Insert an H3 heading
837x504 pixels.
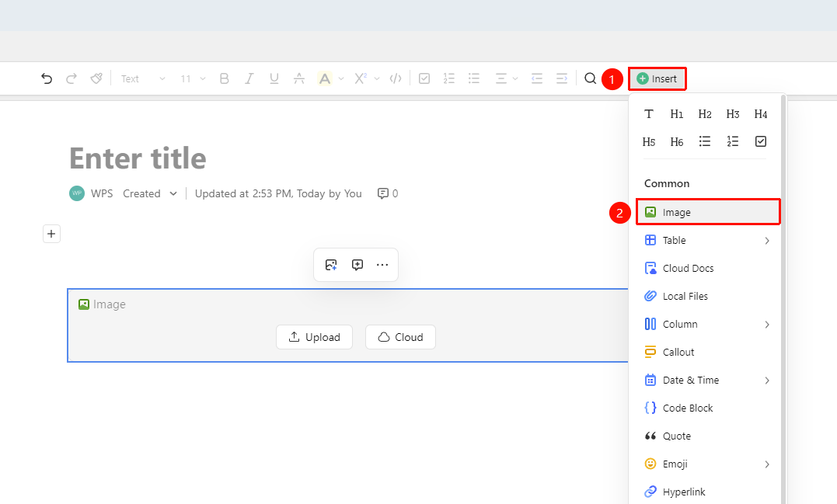pyautogui.click(x=733, y=113)
